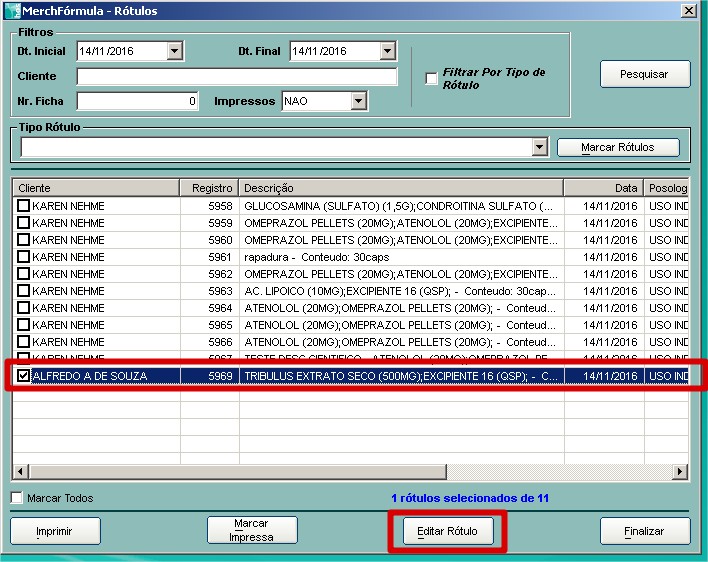Click inside the Cliente text field

[x=236, y=77]
